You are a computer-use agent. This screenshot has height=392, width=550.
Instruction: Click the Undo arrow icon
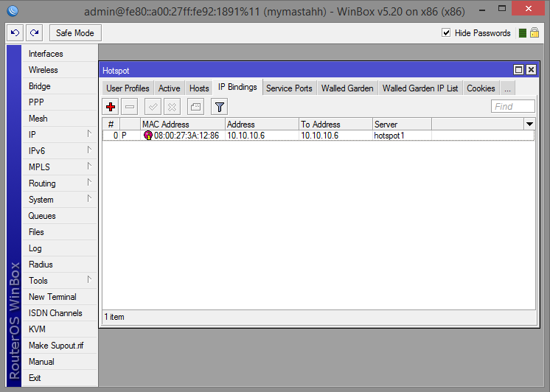15,33
